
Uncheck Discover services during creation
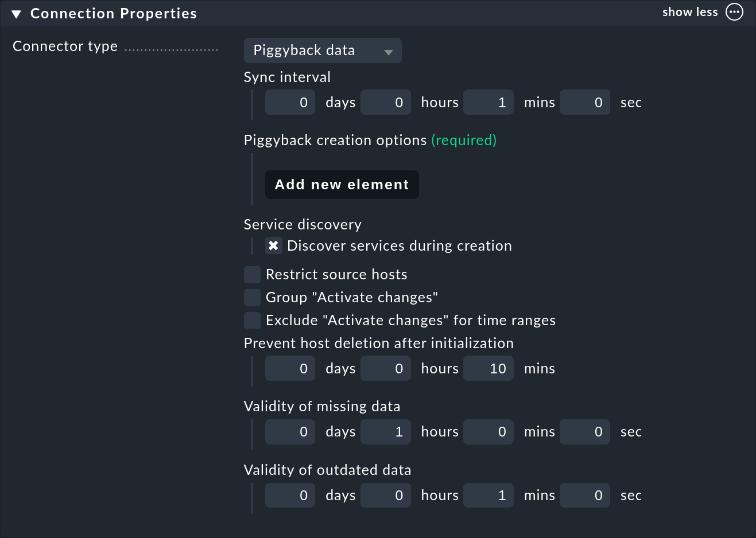point(273,245)
